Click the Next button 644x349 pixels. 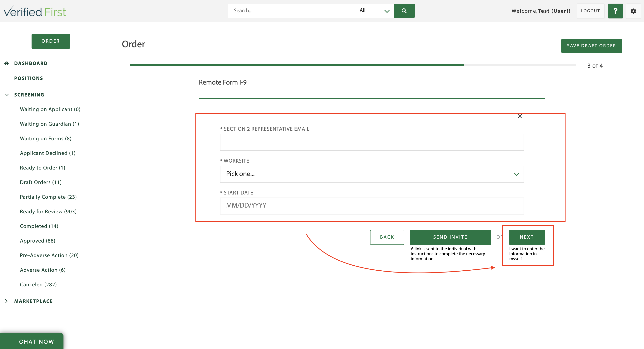click(x=527, y=237)
